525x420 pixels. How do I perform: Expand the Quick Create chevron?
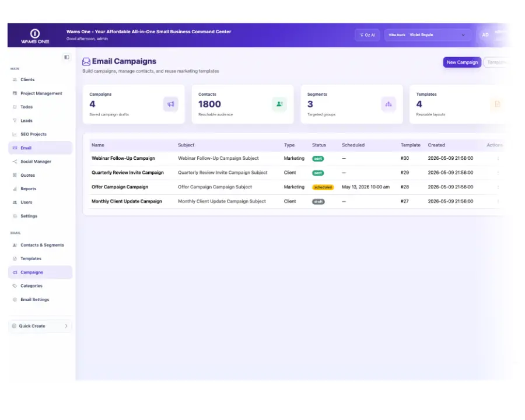[66, 326]
